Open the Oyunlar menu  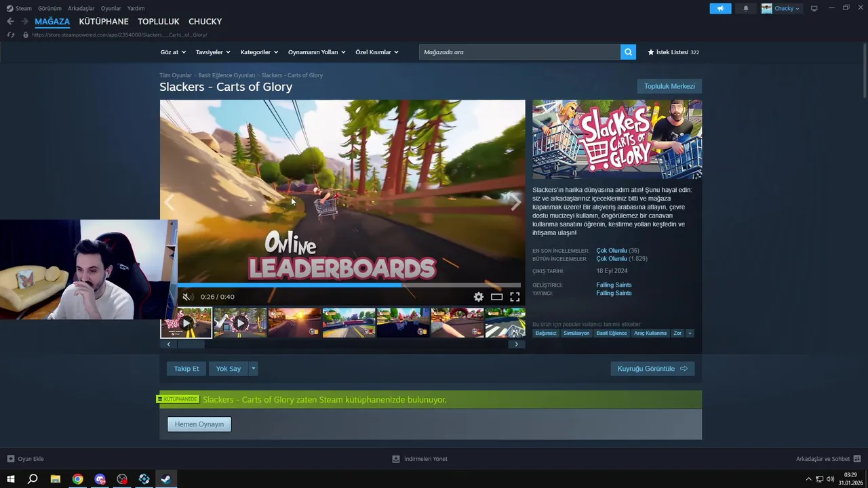(111, 8)
